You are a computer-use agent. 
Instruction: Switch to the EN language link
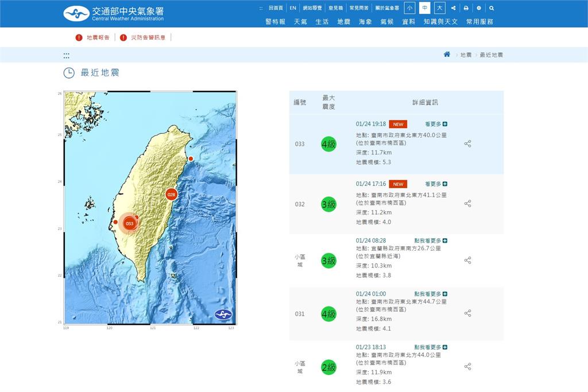pyautogui.click(x=293, y=8)
